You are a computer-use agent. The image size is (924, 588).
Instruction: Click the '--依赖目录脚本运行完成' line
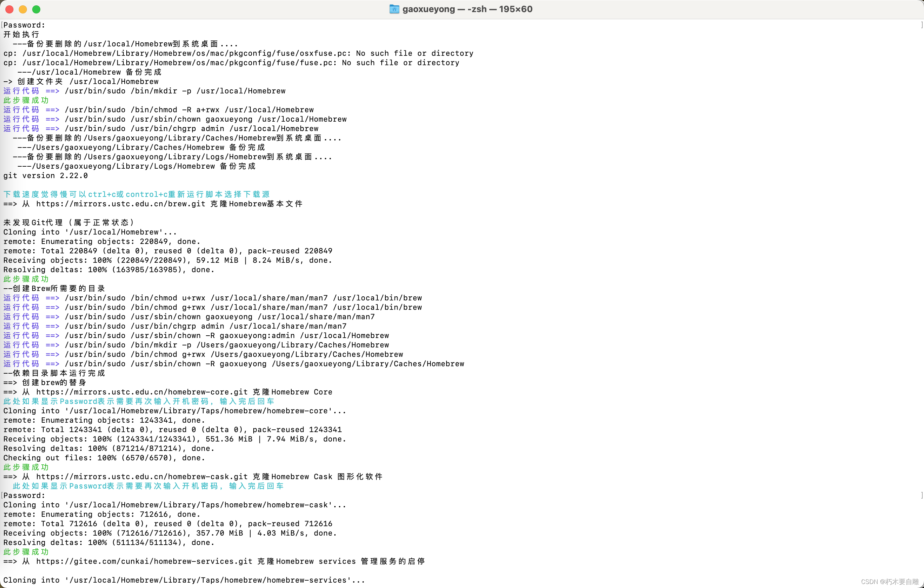click(x=54, y=373)
